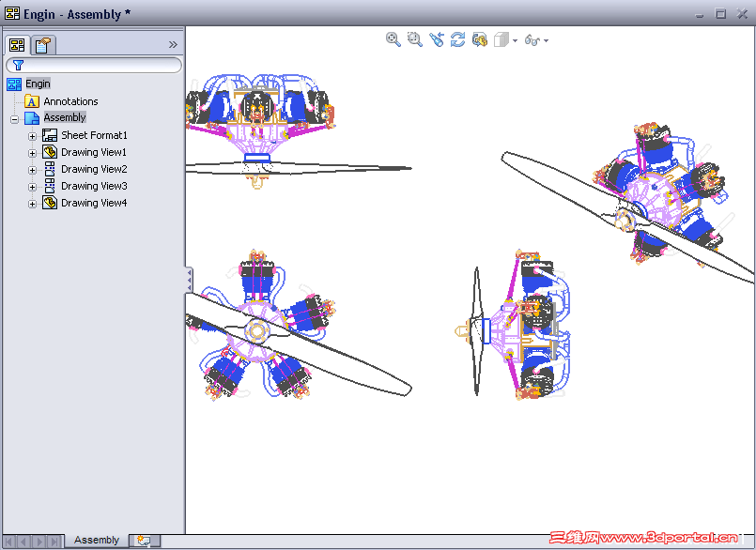
Task: Switch to the PropertyManager tab
Action: click(42, 45)
